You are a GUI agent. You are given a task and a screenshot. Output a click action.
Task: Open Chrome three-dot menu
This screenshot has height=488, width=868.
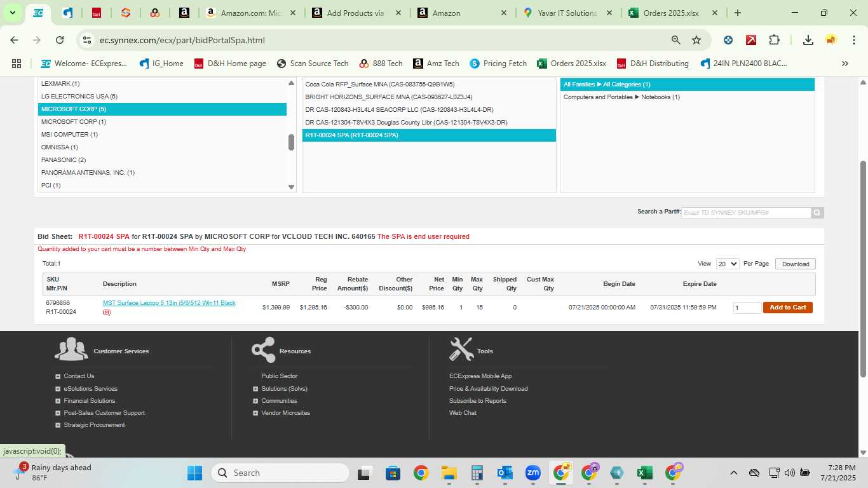[853, 40]
